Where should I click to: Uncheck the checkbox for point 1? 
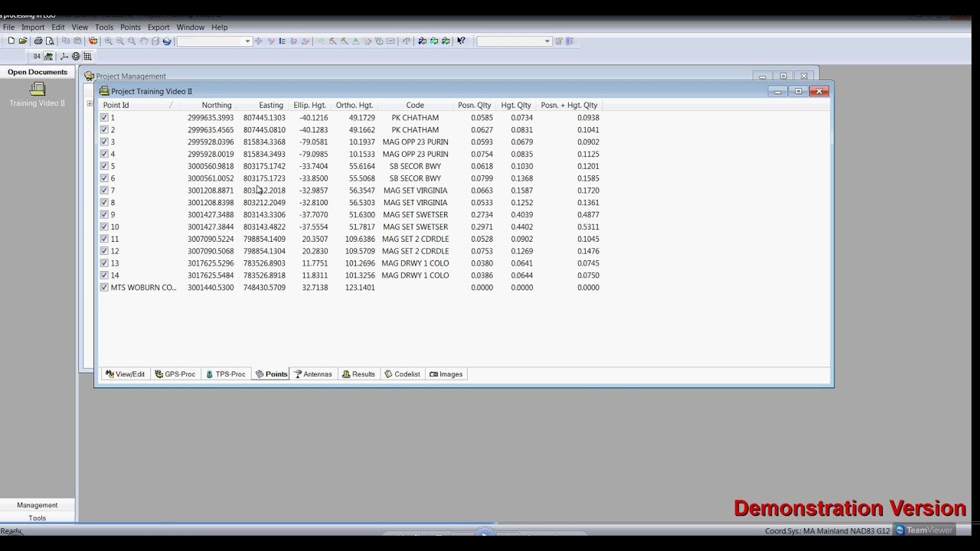click(104, 118)
